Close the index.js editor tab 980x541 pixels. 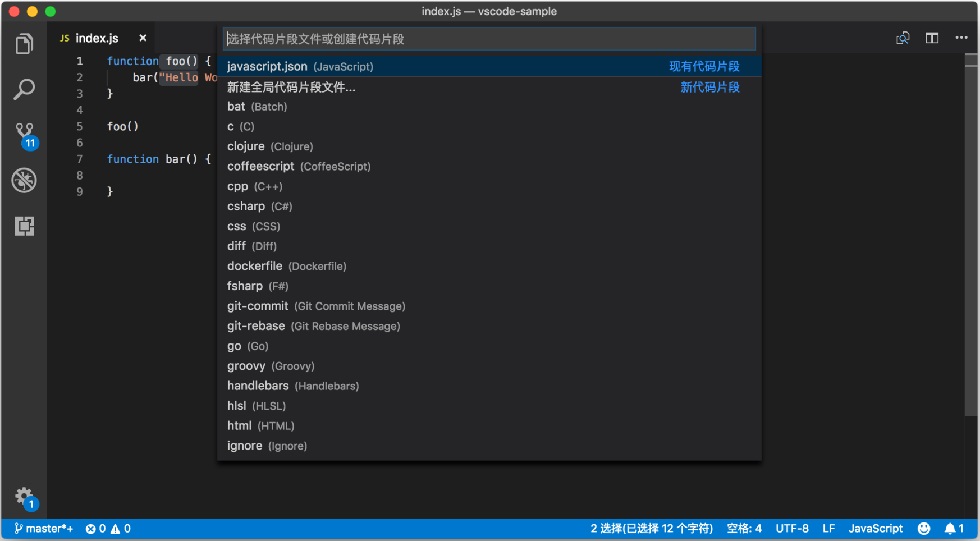[x=142, y=38]
